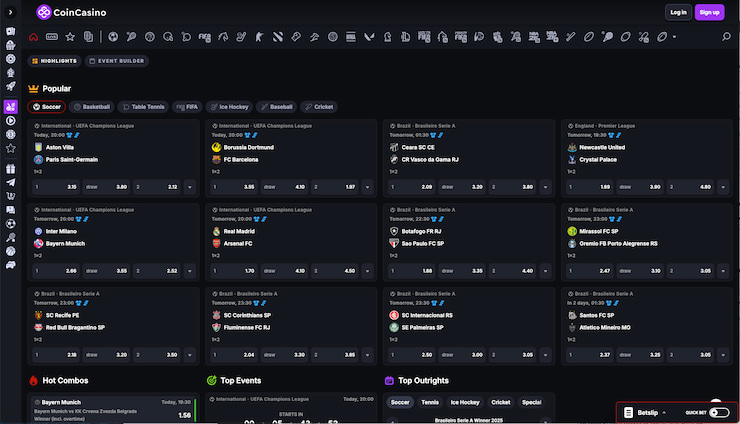Viewport: 740px width, 424px height.
Task: Select Tennis under Top Outrights
Action: (430, 402)
